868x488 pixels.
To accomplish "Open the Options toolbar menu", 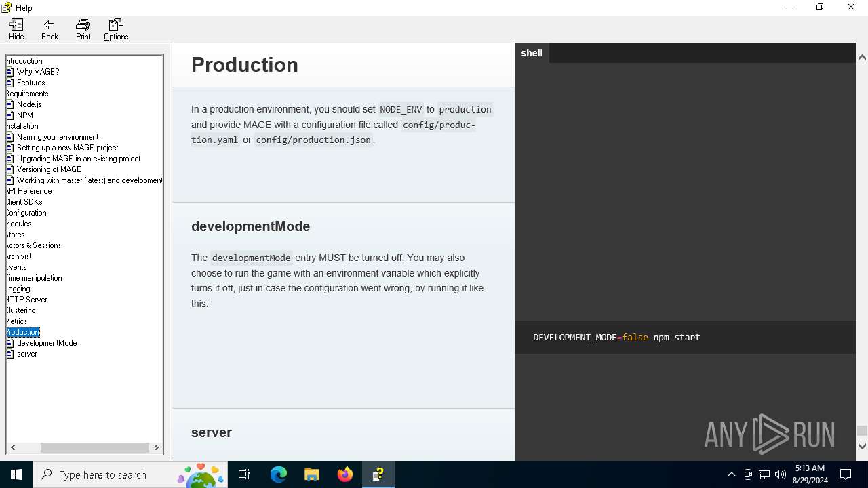I will tap(116, 30).
